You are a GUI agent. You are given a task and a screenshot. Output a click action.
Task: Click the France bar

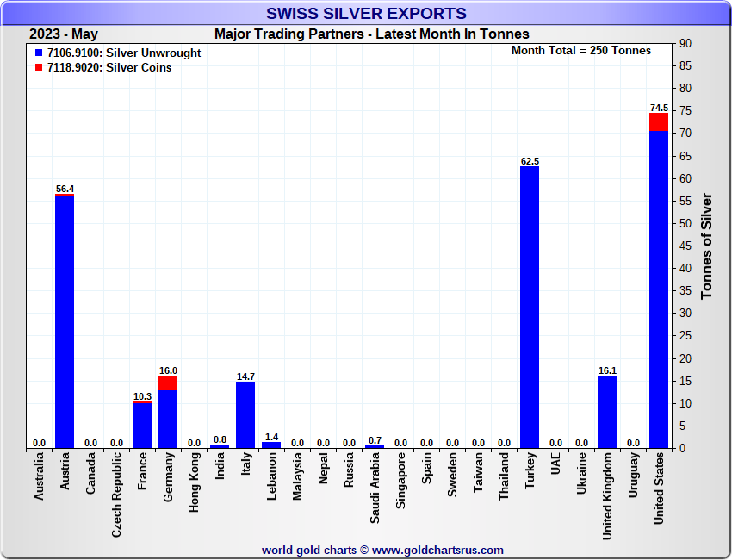142,425
